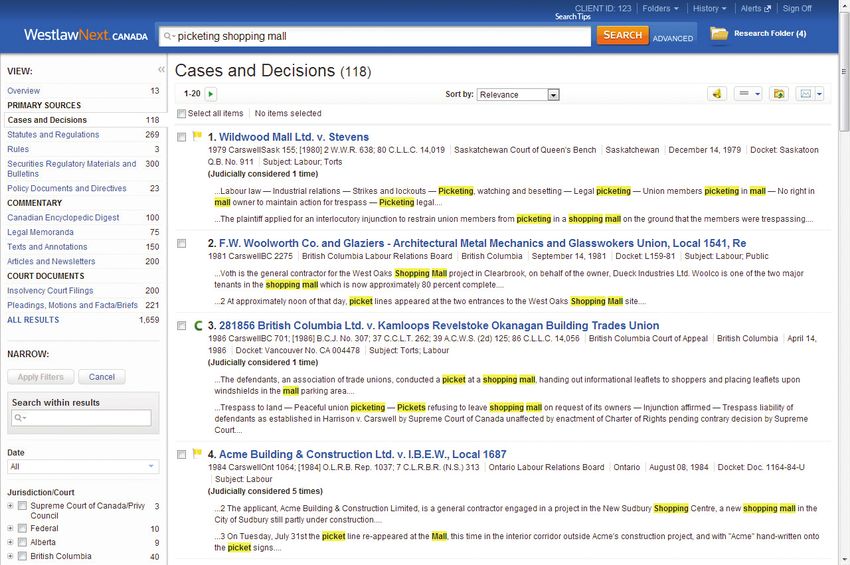Open the delivery options dropdown arrow
Screen dimensions: 850x565
[x=819, y=94]
